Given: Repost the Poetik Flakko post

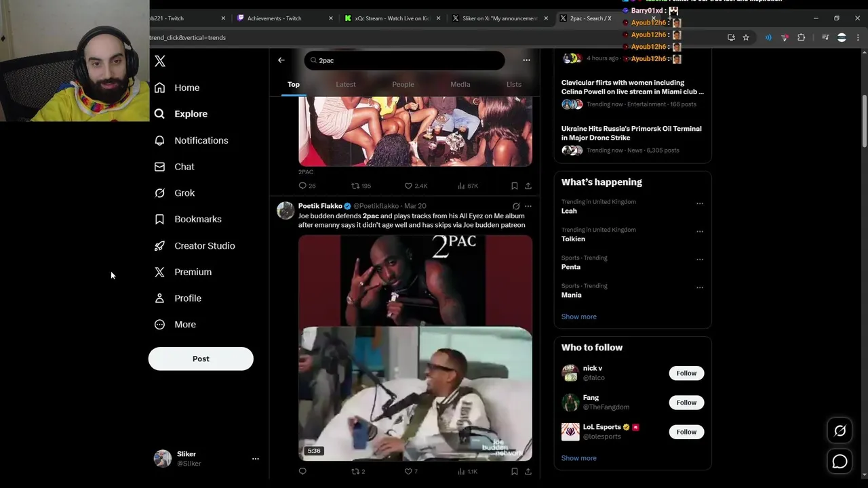Looking at the screenshot, I should click(358, 471).
